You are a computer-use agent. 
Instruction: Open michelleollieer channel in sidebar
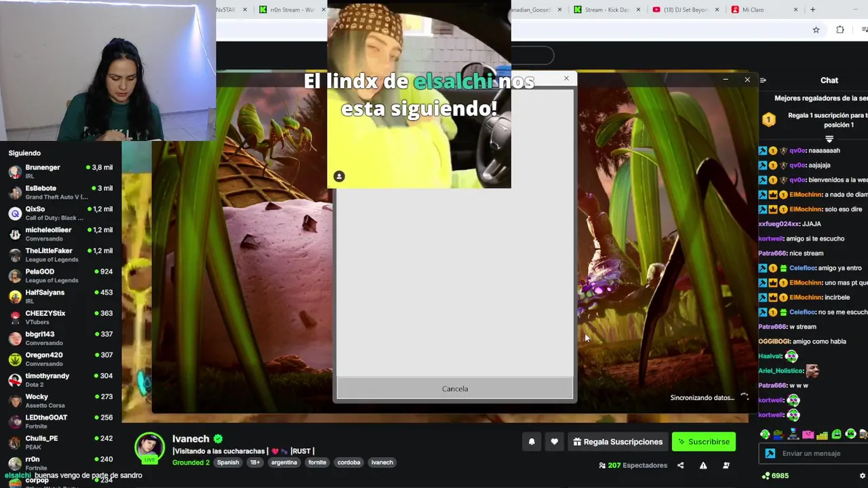(x=61, y=234)
